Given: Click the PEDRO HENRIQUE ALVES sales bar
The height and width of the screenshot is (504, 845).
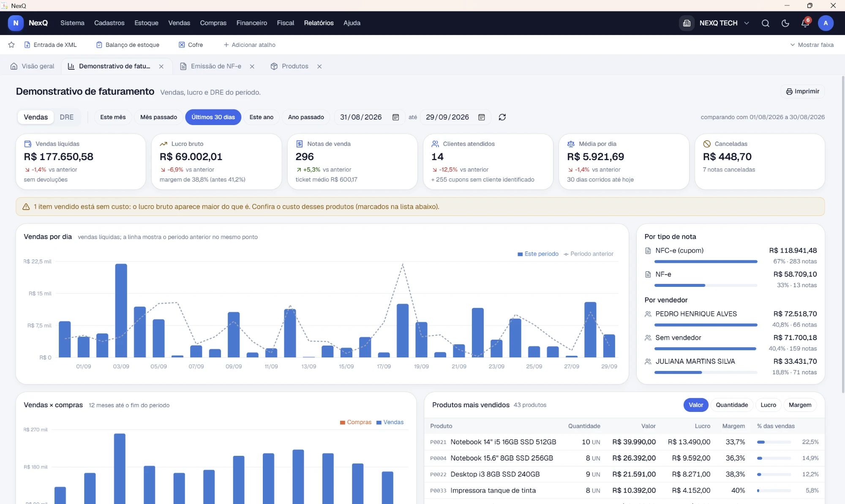Looking at the screenshot, I should click(x=706, y=325).
